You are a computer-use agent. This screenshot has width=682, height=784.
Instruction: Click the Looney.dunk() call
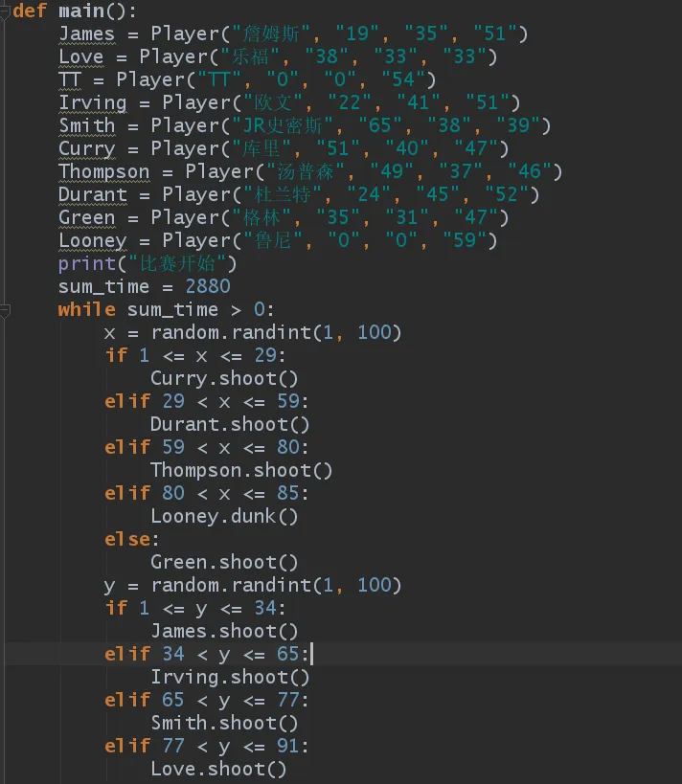[224, 517]
